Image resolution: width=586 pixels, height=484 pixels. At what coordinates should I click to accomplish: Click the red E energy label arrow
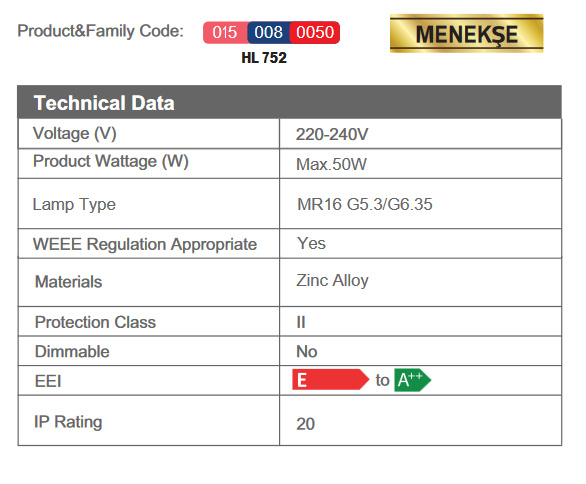pyautogui.click(x=330, y=380)
